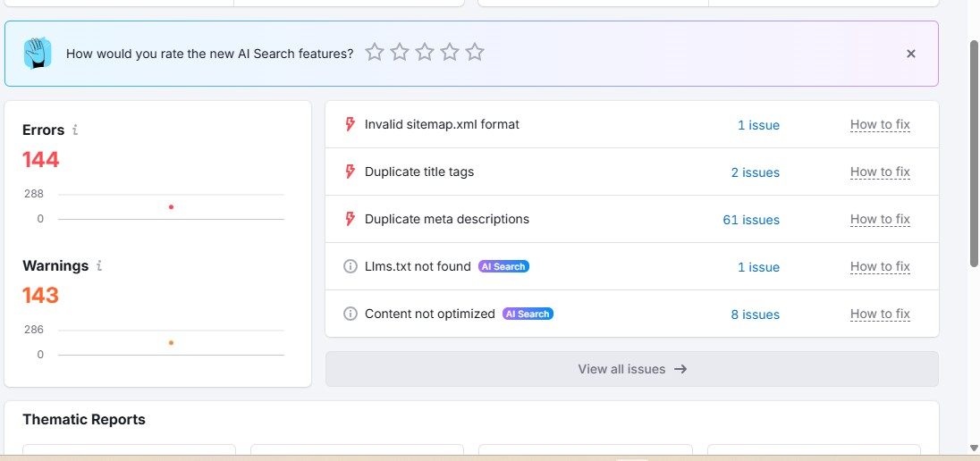
Task: Click the info icon next to Content not optimized
Action: click(x=351, y=314)
